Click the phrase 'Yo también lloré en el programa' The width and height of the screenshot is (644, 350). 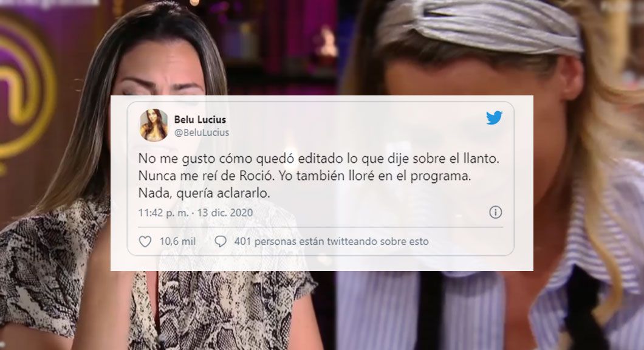point(375,176)
